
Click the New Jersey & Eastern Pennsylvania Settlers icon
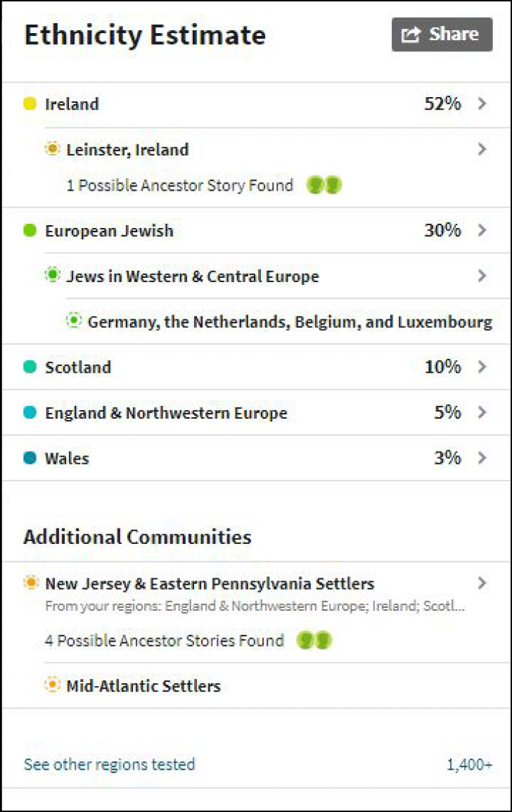click(x=31, y=583)
